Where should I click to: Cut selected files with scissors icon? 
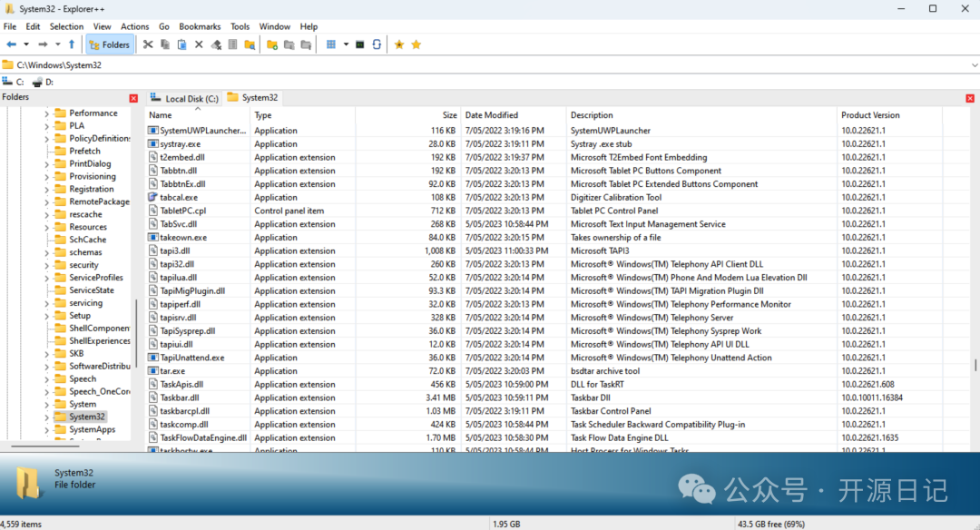(148, 44)
